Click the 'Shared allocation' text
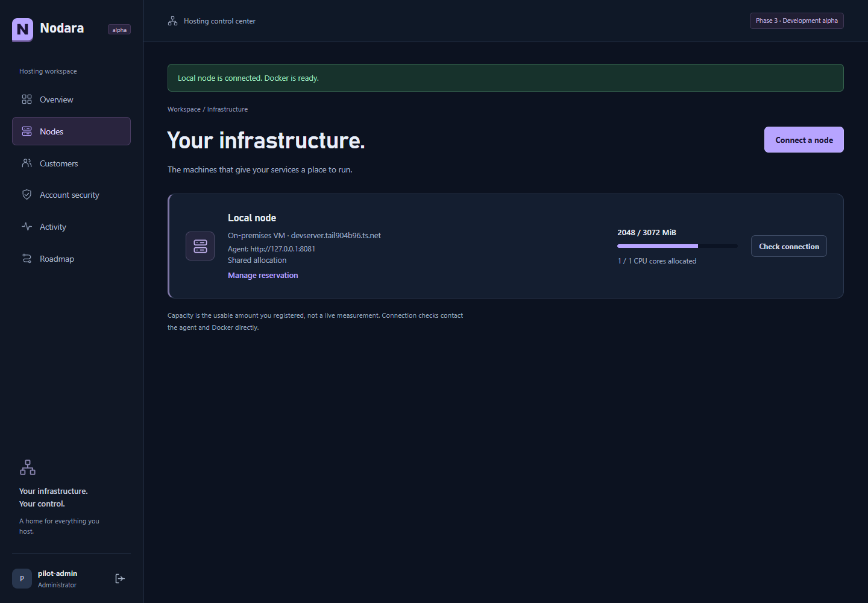Viewport: 868px width, 603px height. (257, 260)
